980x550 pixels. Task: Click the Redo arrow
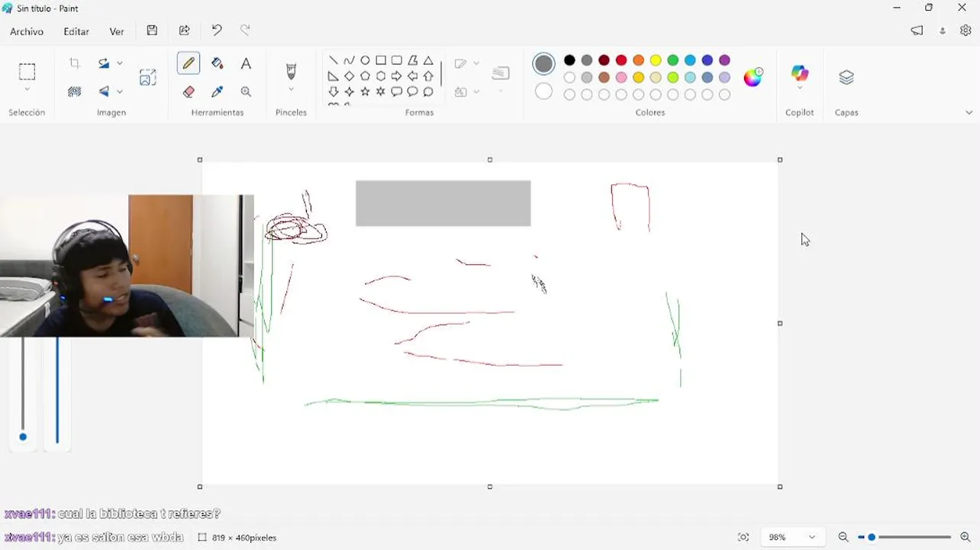click(x=245, y=31)
